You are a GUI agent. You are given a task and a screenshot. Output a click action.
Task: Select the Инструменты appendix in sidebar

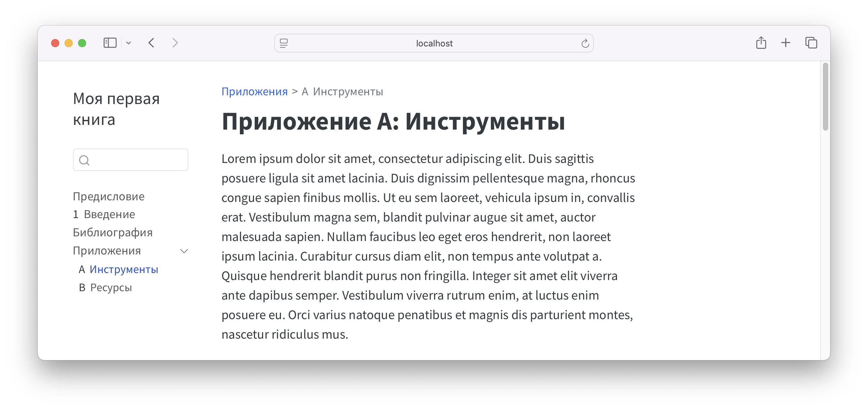[123, 269]
